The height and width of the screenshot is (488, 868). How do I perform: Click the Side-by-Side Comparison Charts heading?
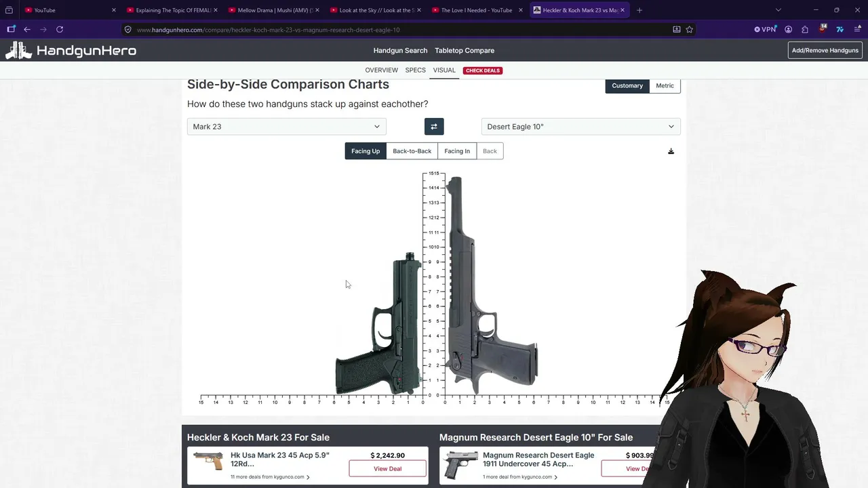288,85
